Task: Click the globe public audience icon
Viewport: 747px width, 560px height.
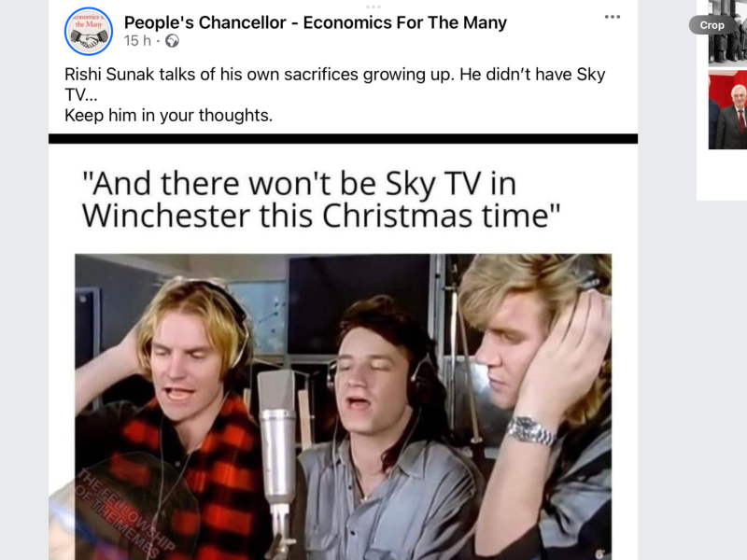Action: click(172, 41)
